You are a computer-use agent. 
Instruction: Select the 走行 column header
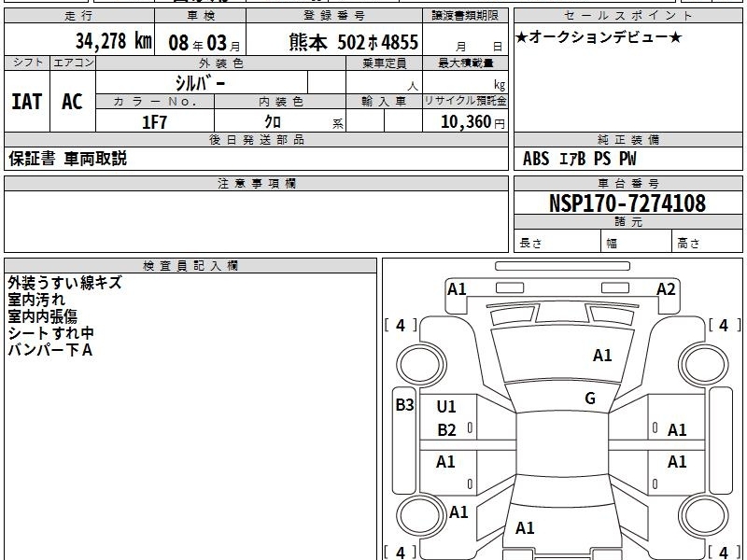[x=79, y=16]
